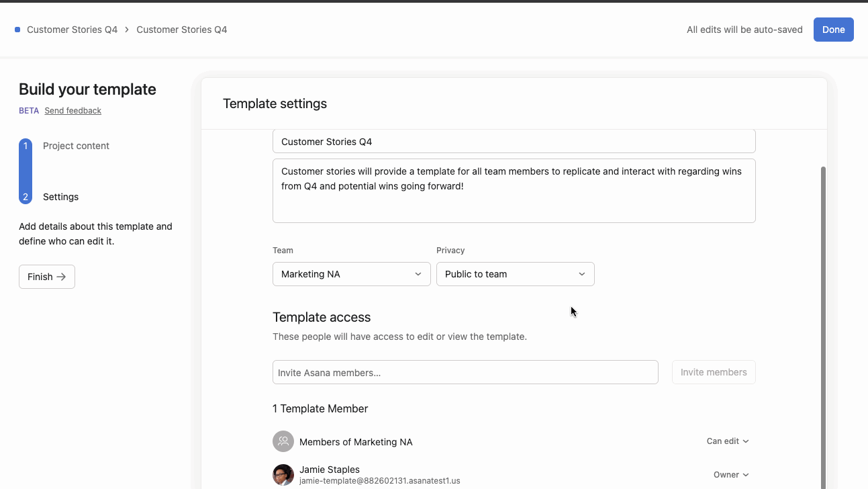Click the template name field
The image size is (868, 489).
[x=514, y=141]
